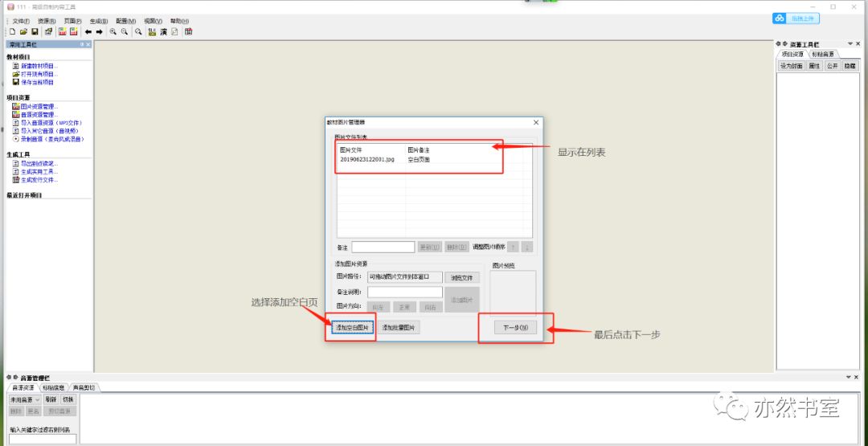This screenshot has width=868, height=446.
Task: Select 20190623122001.jpg in the image list
Action: [367, 160]
